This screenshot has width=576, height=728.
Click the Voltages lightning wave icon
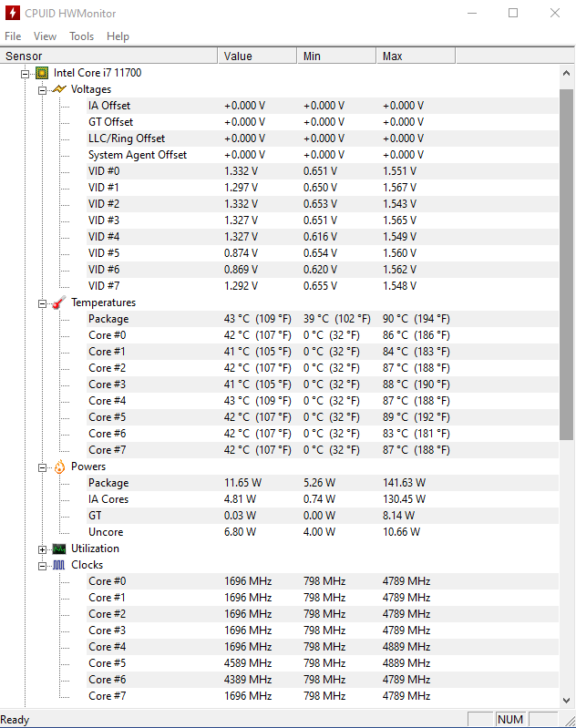click(59, 89)
